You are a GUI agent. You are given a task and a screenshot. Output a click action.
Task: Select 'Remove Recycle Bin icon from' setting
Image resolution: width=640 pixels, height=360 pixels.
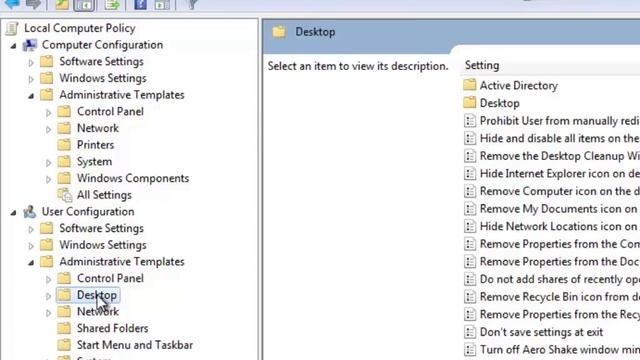click(x=560, y=297)
